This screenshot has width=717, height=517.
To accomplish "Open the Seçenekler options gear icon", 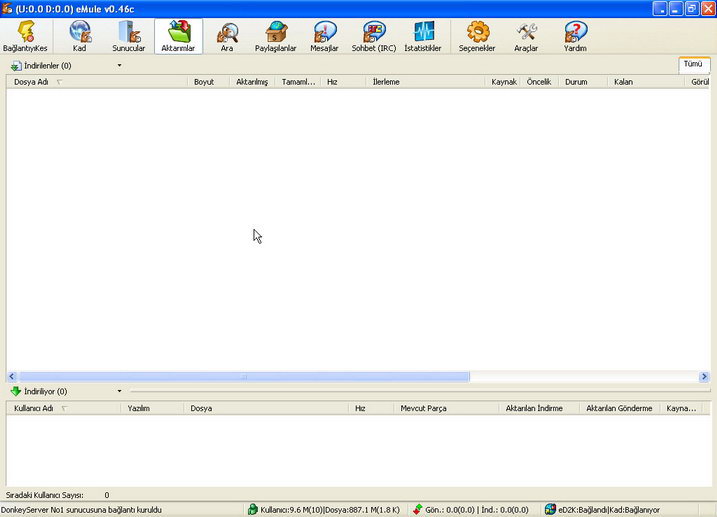I will 477,36.
